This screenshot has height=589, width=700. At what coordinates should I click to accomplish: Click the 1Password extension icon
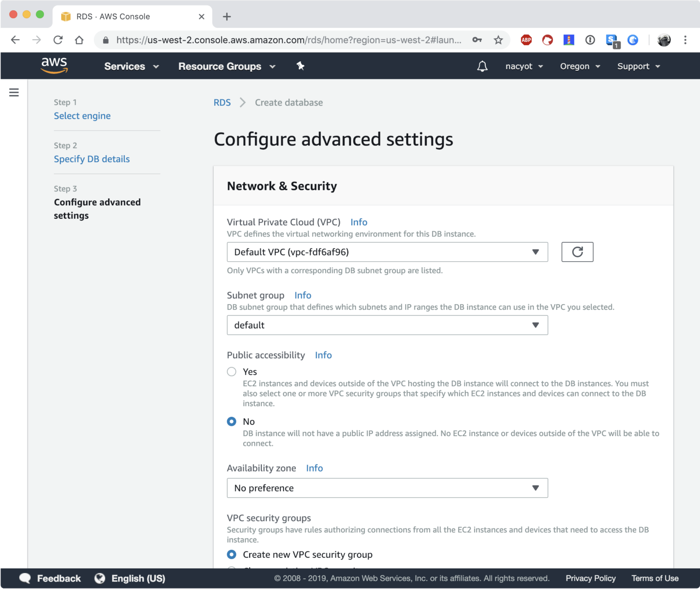tap(590, 40)
